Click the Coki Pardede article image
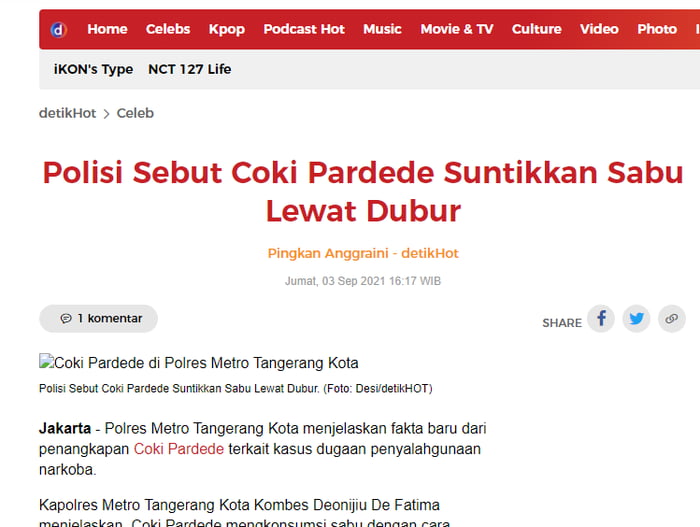The width and height of the screenshot is (700, 527). point(198,363)
